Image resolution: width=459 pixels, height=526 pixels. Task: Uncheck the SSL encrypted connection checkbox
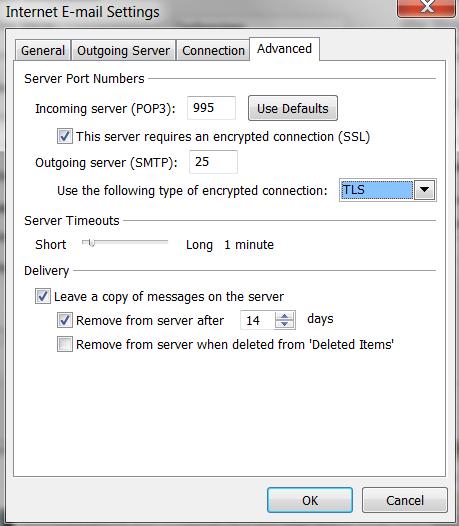[64, 137]
